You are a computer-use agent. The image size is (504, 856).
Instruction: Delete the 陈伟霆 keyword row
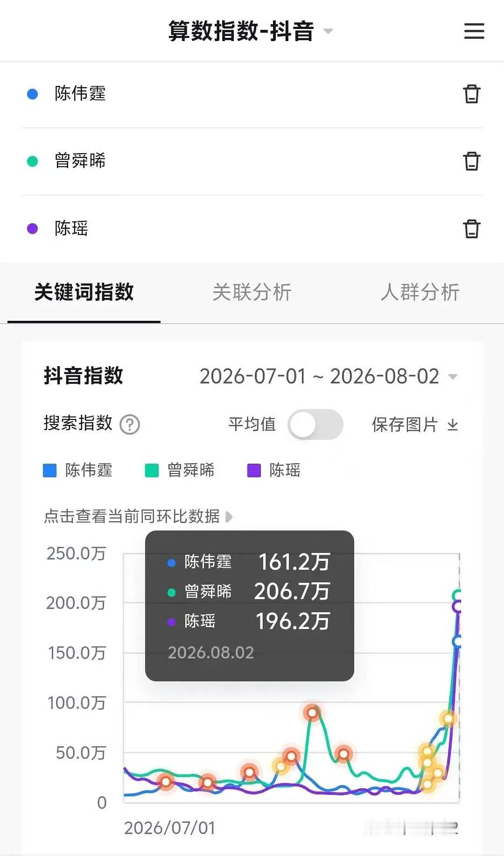click(x=471, y=93)
